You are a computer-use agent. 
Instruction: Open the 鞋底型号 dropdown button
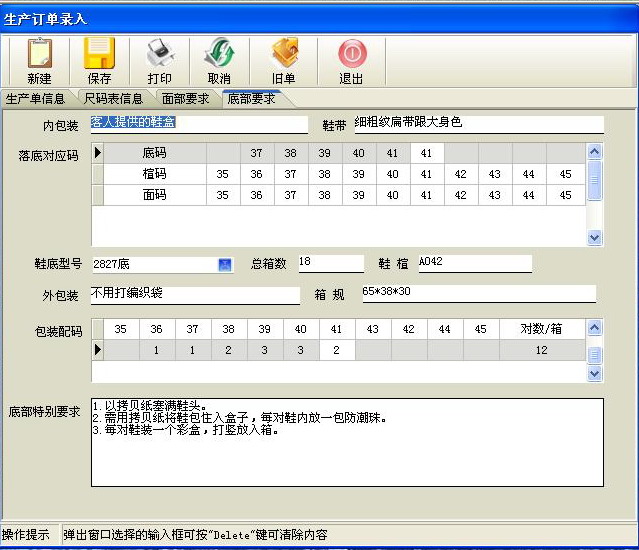click(x=225, y=265)
